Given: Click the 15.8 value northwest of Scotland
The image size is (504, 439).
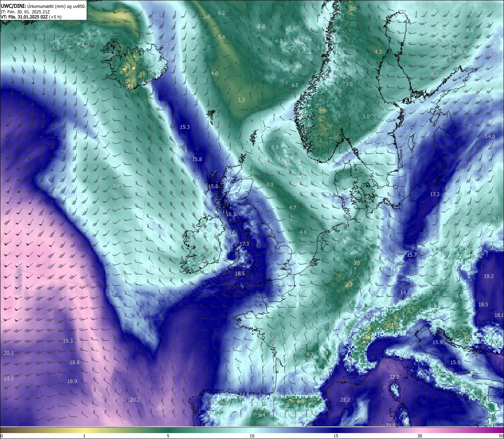Looking at the screenshot, I should pyautogui.click(x=197, y=159).
